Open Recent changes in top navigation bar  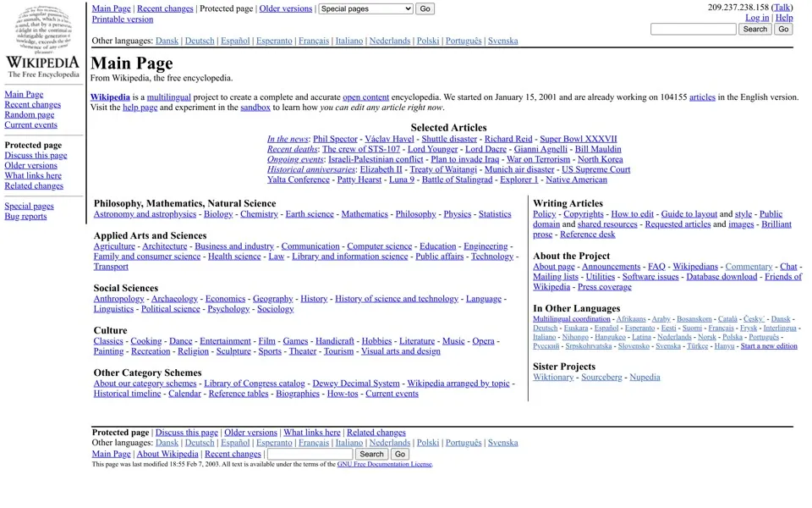tap(165, 8)
